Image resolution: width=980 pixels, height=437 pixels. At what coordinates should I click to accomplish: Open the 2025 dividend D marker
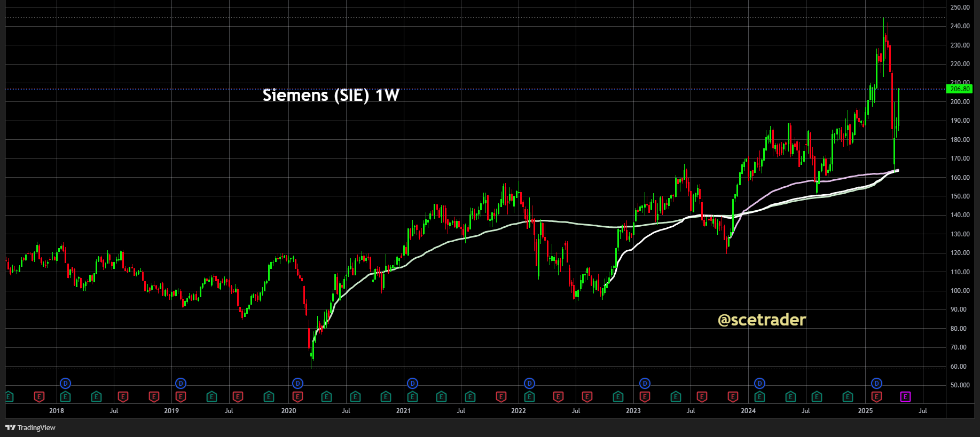pos(876,383)
